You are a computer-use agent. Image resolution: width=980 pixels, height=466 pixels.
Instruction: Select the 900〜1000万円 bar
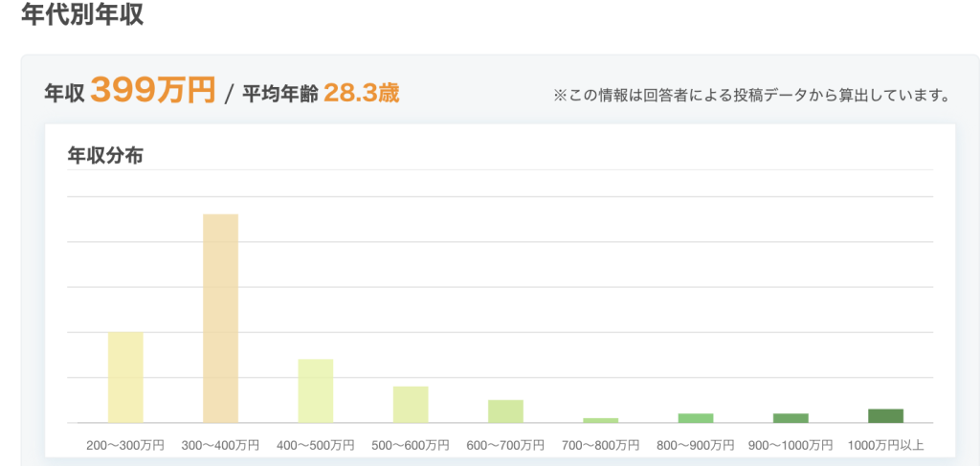pos(791,417)
